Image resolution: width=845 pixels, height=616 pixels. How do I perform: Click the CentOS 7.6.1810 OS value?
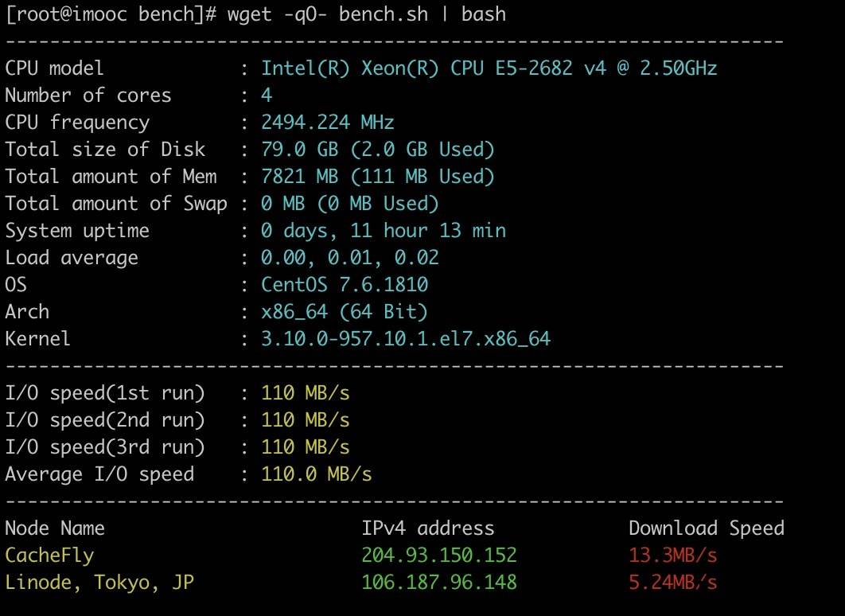point(344,285)
